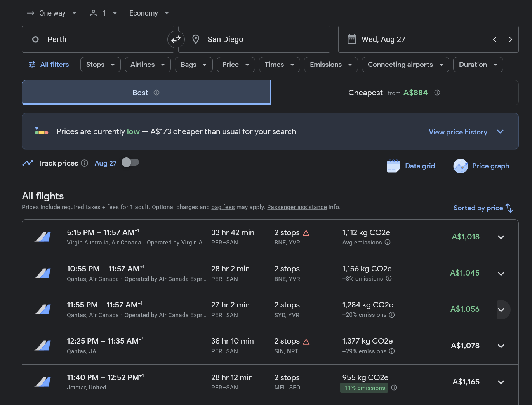Viewport: 532px width, 405px height.
Task: Click airline logo of A$1,018 flight
Action: click(x=43, y=237)
